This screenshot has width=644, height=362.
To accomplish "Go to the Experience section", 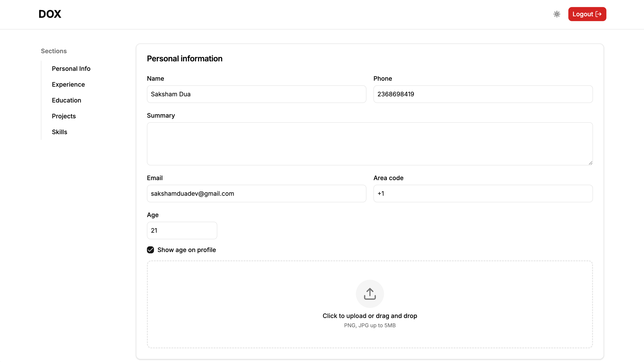I will point(68,84).
